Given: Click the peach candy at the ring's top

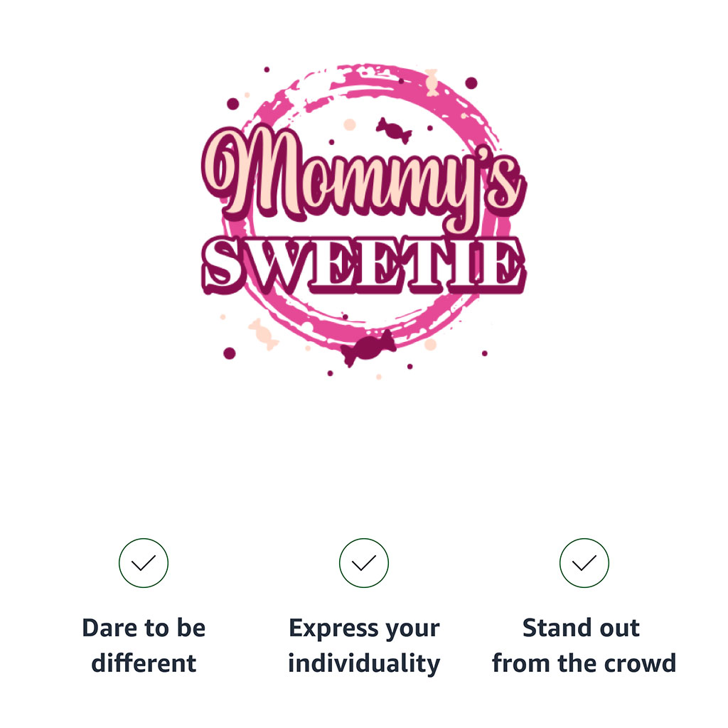Looking at the screenshot, I should click(432, 82).
